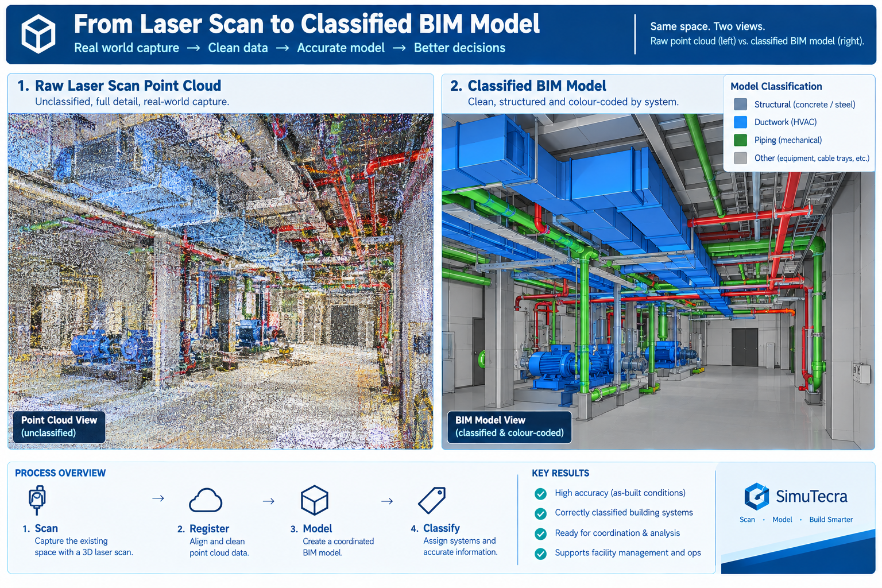This screenshot has width=882, height=588.
Task: Select the Piping green legend swatch
Action: (740, 140)
